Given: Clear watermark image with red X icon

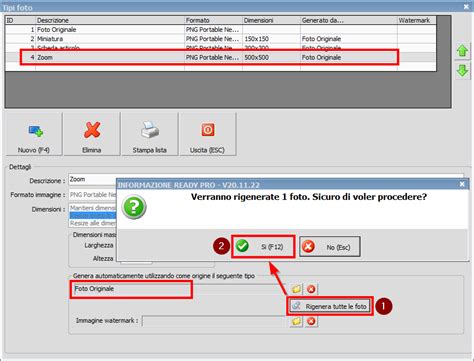Looking at the screenshot, I should 311,321.
